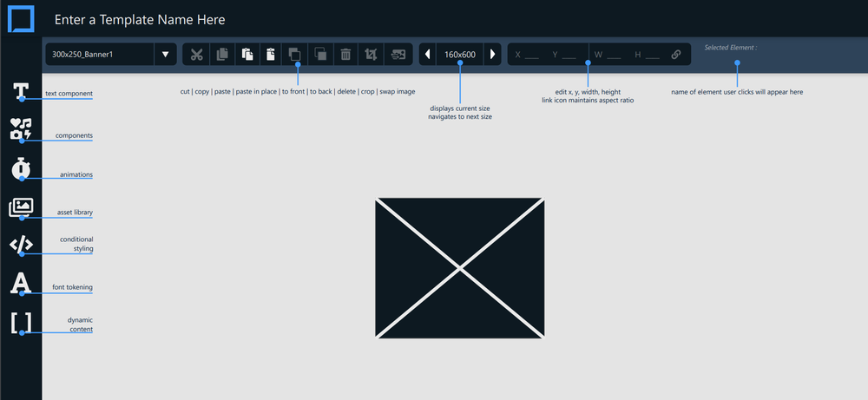The height and width of the screenshot is (400, 868).
Task: Open conditional styling code icon
Action: [x=21, y=244]
